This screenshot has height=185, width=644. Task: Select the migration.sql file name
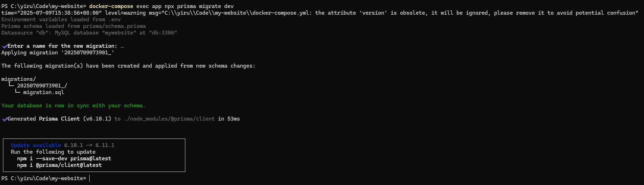coord(44,92)
